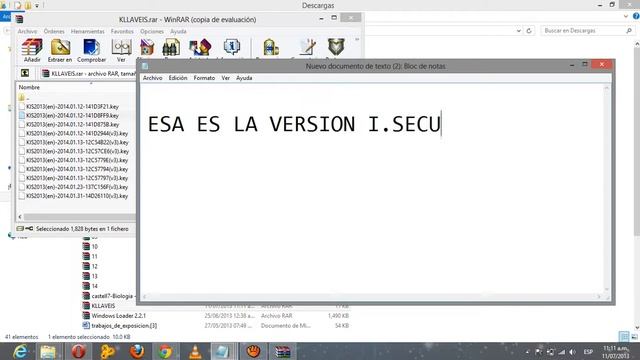This screenshot has width=640, height=360.
Task: Open Opera browser from taskbar
Action: [x=78, y=351]
